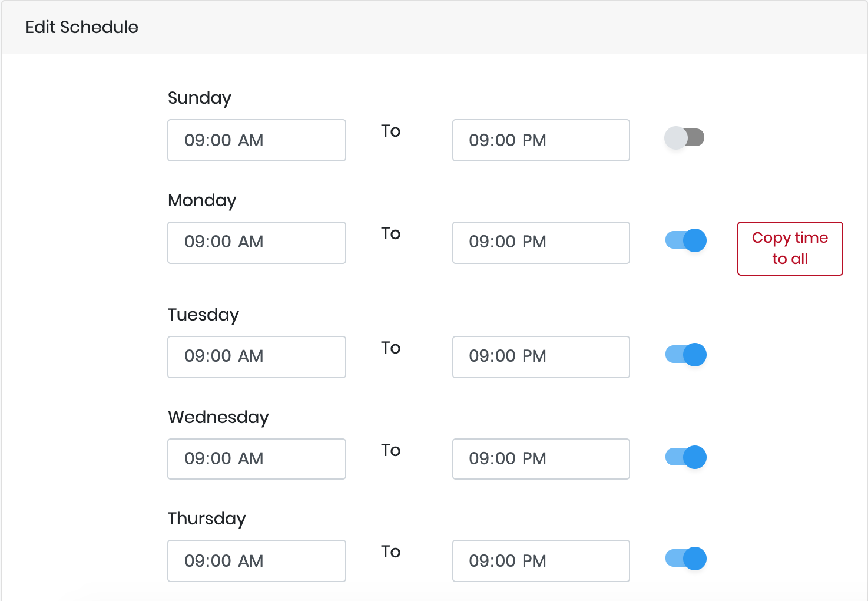
Task: Click the Sunday day label
Action: coord(200,98)
